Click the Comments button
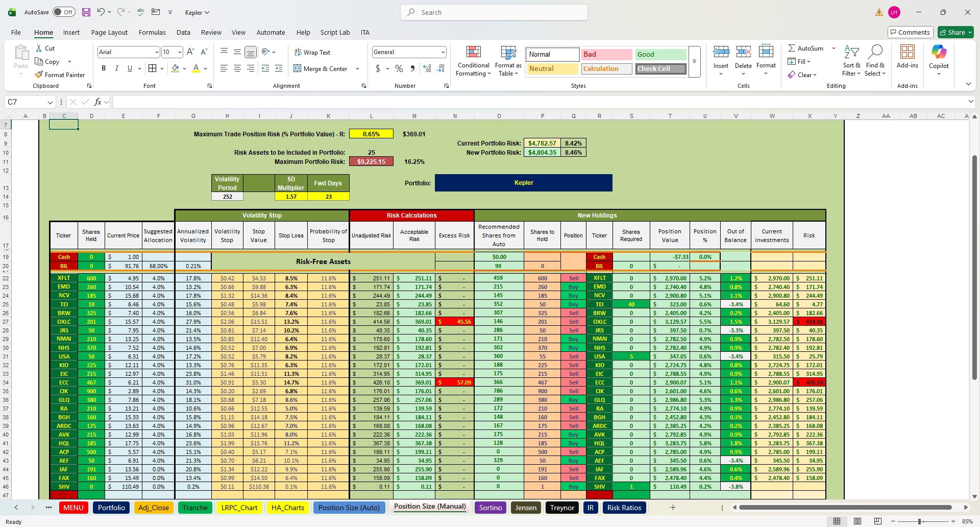The height and width of the screenshot is (527, 980). (910, 32)
